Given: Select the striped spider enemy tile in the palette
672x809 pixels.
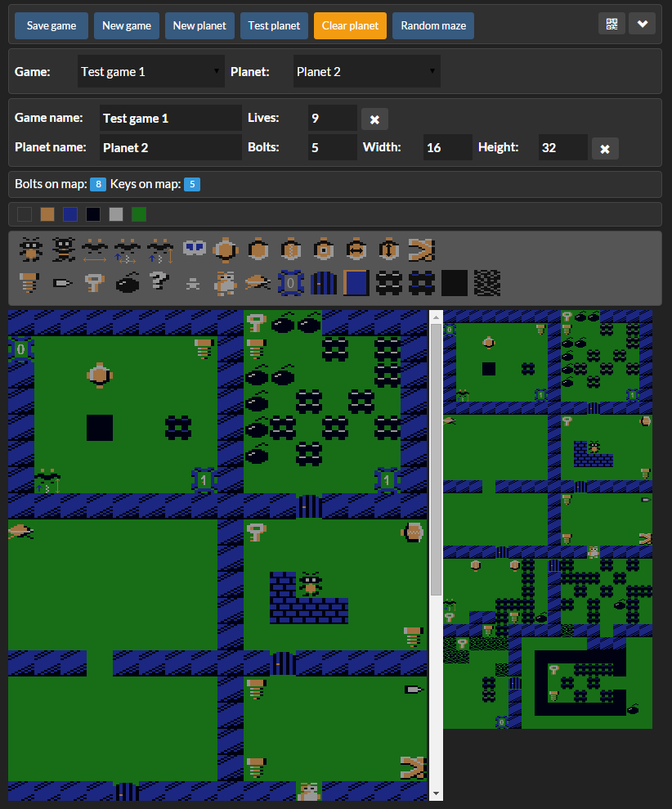Looking at the screenshot, I should coord(64,250).
